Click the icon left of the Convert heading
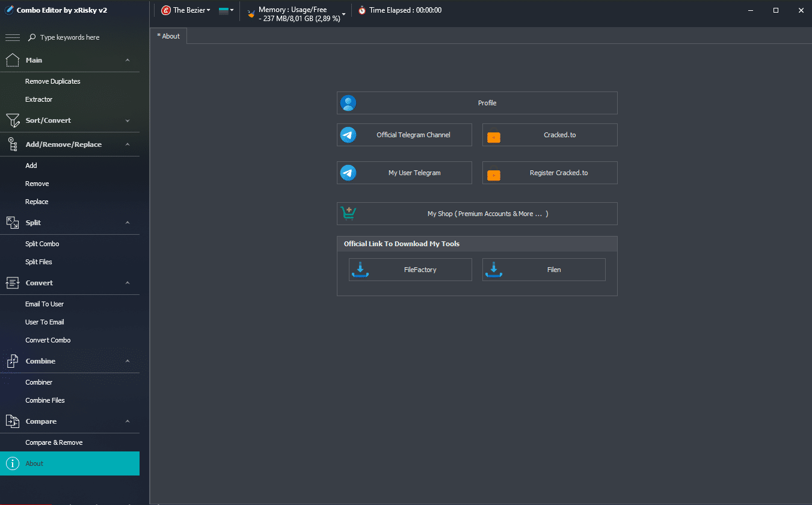812x505 pixels. [13, 283]
